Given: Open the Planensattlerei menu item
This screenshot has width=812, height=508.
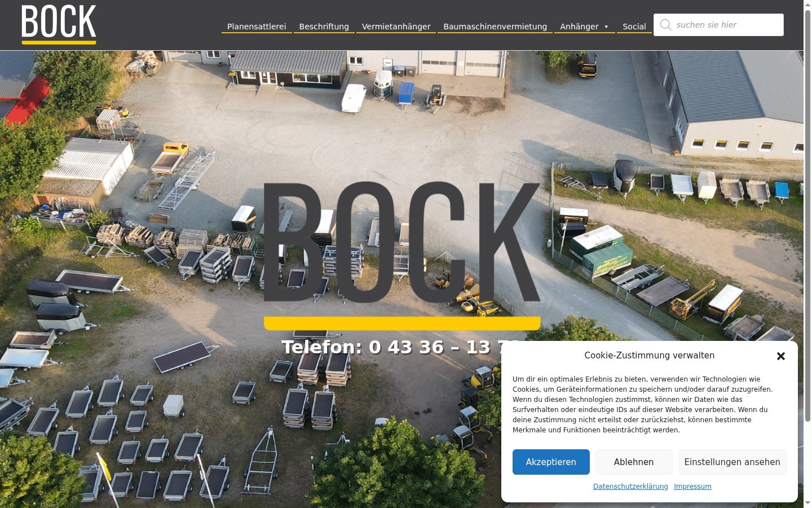Looking at the screenshot, I should pyautogui.click(x=257, y=27).
